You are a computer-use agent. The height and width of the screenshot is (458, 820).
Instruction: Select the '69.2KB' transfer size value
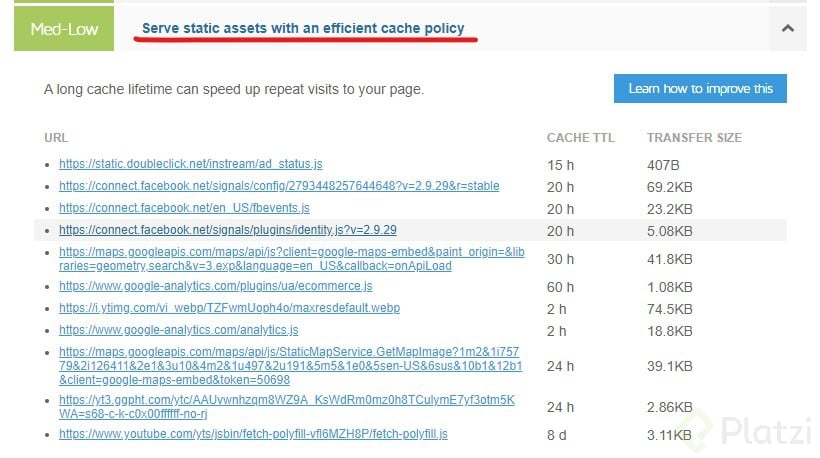tap(669, 187)
